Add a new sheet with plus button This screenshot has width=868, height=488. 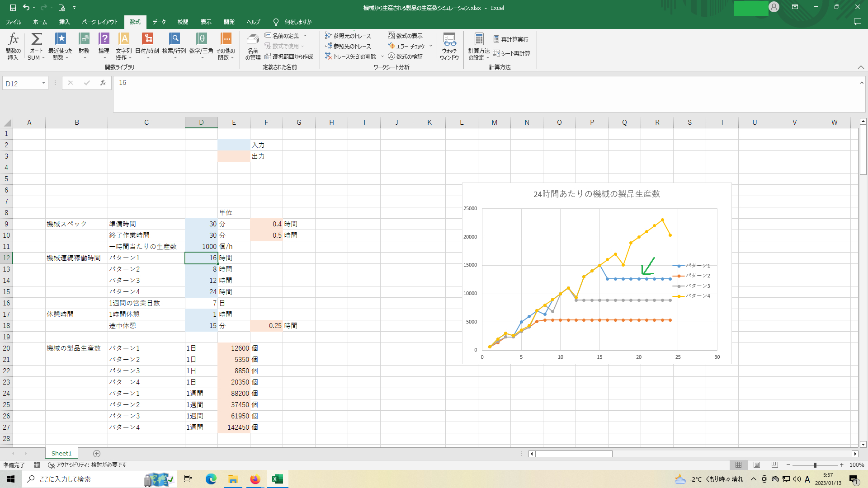(96, 454)
